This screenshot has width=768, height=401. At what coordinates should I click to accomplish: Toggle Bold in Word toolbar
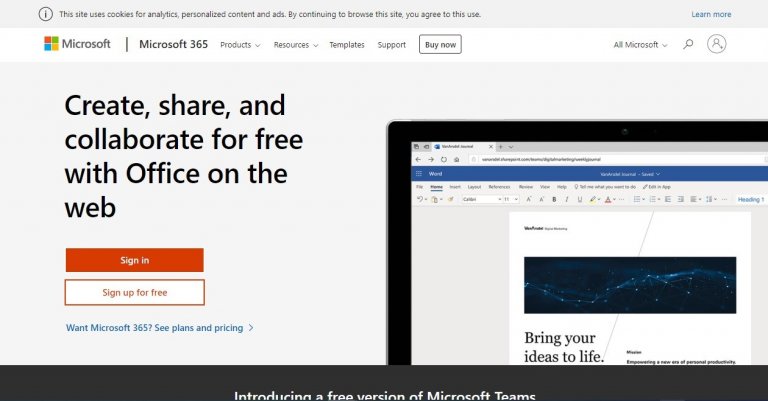(554, 199)
